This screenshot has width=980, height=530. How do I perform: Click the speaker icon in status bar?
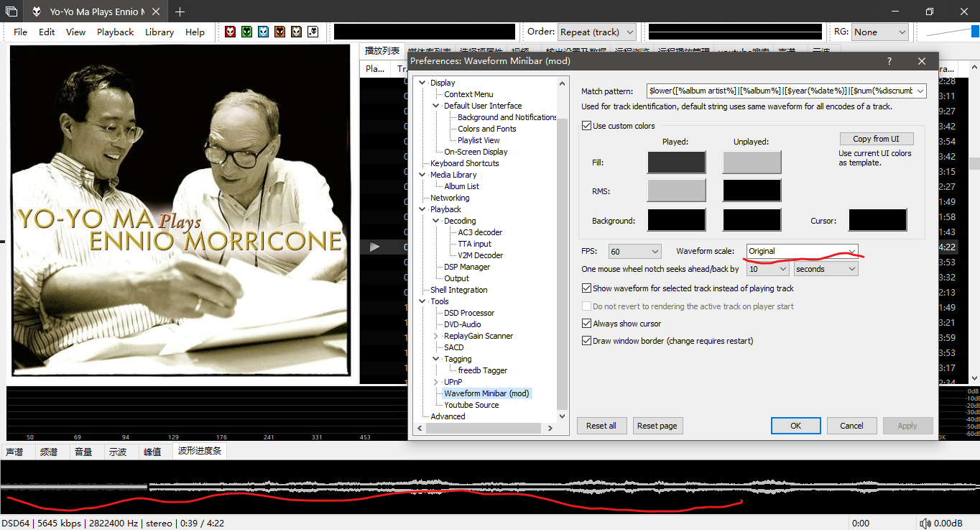925,524
